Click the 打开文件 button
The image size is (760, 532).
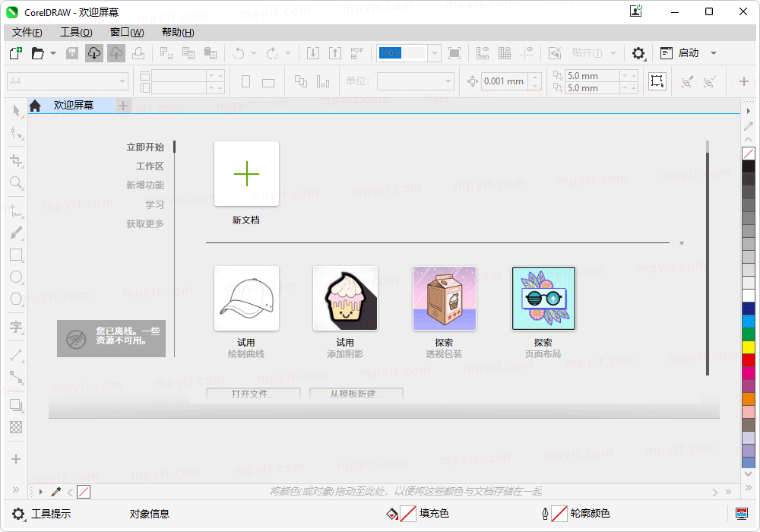[x=253, y=394]
